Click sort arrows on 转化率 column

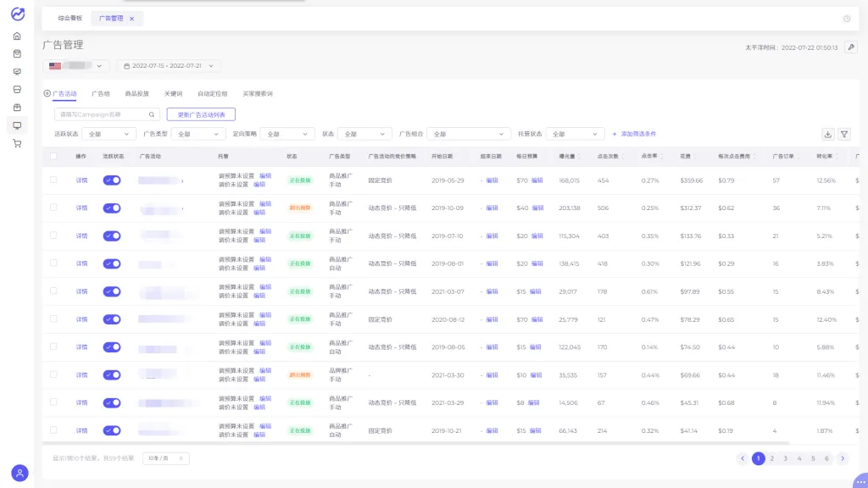(837, 157)
